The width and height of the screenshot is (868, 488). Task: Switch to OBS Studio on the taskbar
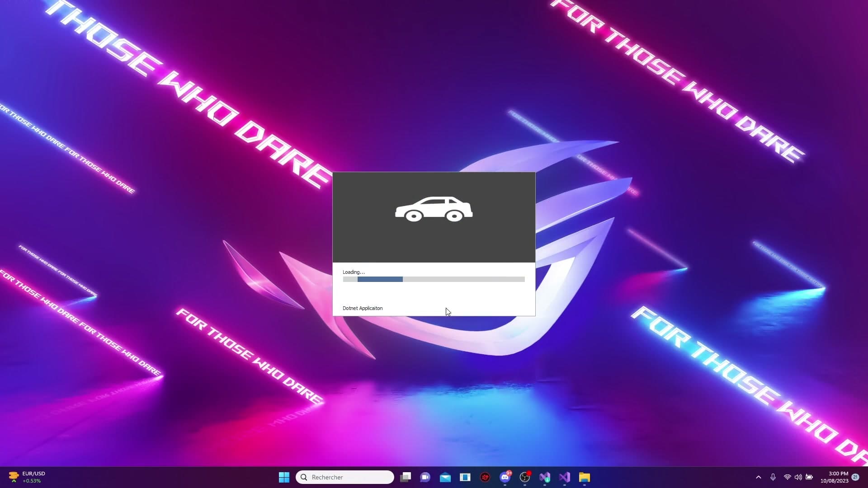coord(525,477)
